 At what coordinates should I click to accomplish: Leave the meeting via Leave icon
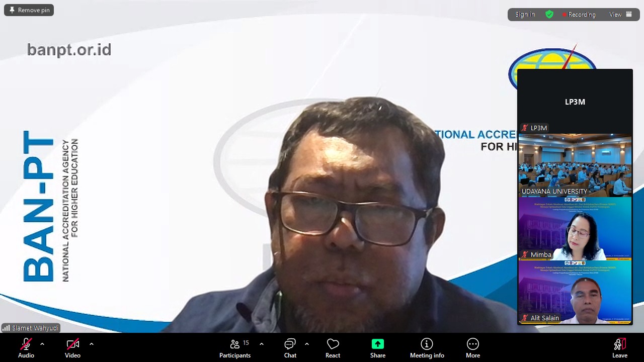620,344
